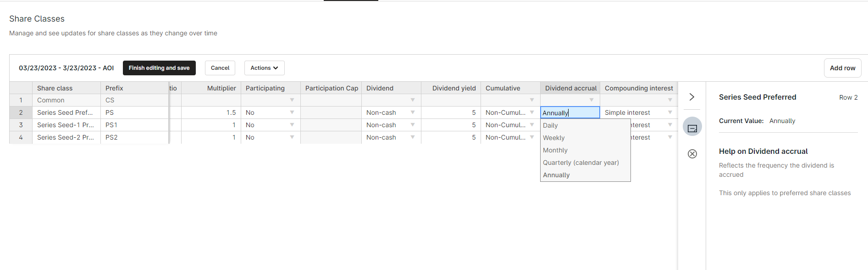Open the Actions dropdown menu
The image size is (868, 270).
click(x=264, y=68)
